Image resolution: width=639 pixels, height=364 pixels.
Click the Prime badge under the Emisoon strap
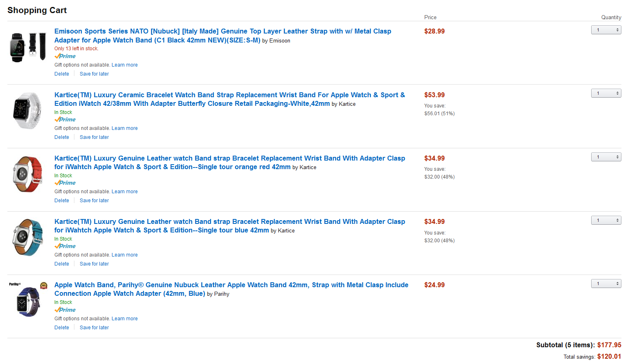pyautogui.click(x=65, y=56)
